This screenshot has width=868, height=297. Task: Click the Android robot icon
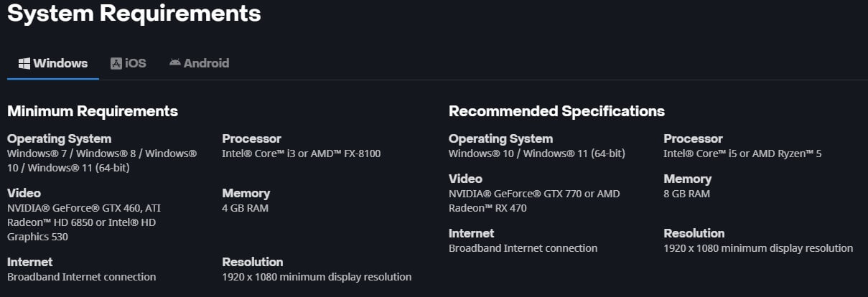coord(175,62)
